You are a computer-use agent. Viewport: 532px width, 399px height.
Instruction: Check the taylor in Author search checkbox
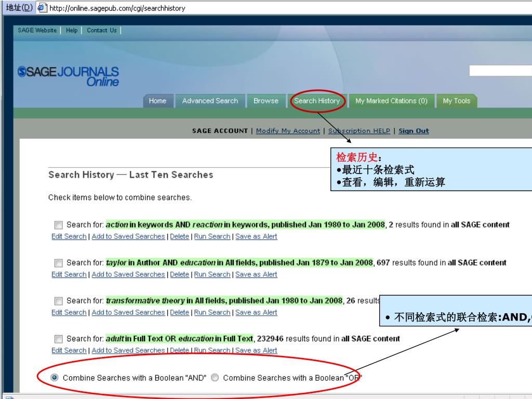tap(58, 263)
